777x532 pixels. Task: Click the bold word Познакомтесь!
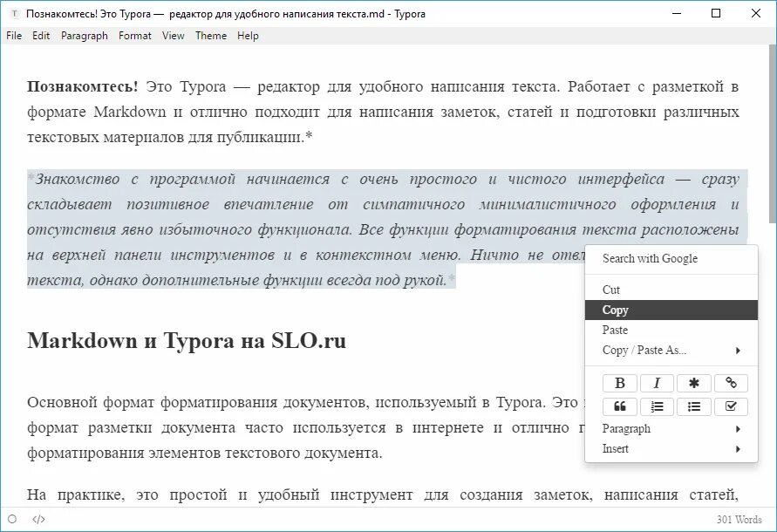click(x=82, y=86)
